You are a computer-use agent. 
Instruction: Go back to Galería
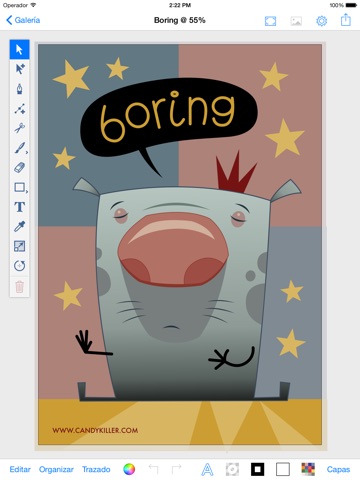(23, 20)
